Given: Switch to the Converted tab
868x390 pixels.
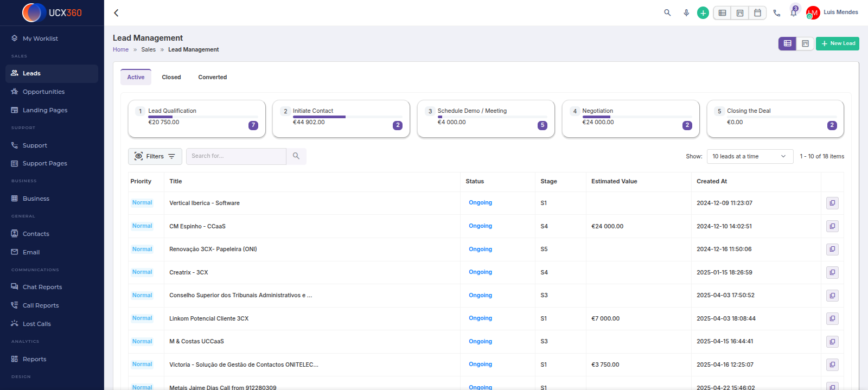Looking at the screenshot, I should tap(213, 77).
